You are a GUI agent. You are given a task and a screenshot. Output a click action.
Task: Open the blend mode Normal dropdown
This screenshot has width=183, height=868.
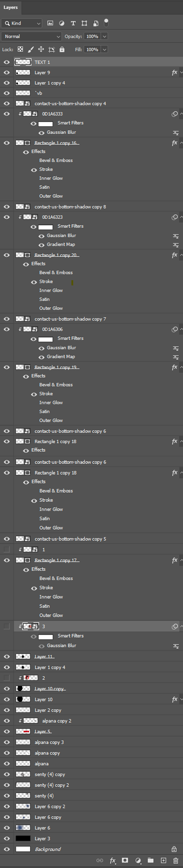31,36
